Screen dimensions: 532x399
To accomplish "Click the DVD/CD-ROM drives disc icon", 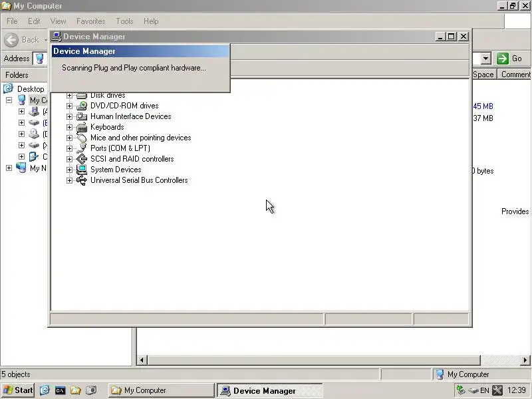I will [81, 106].
